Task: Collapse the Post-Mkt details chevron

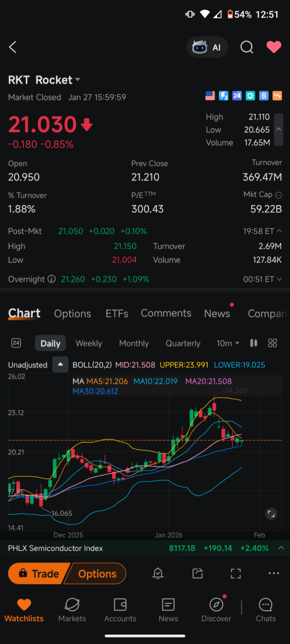Action: tap(279, 231)
